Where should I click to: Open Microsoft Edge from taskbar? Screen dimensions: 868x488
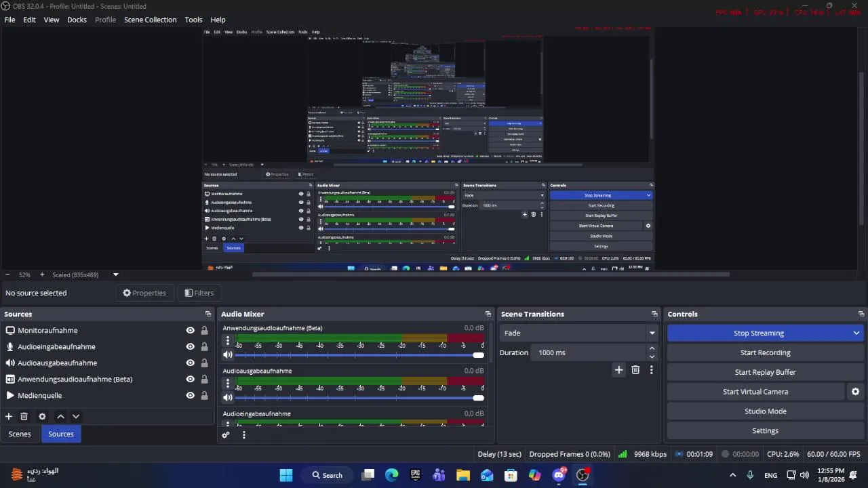pos(392,475)
